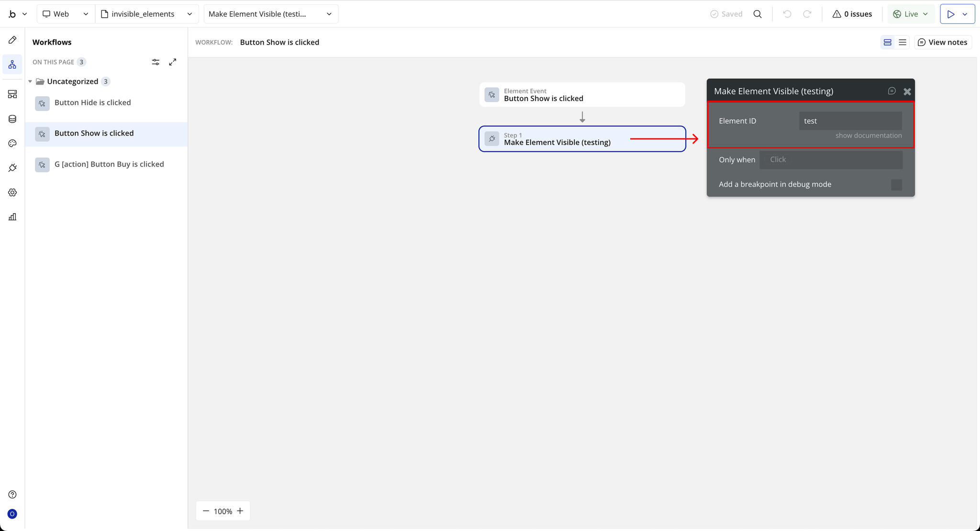Expand the workflows panel arrows icon
The height and width of the screenshot is (531, 980).
[173, 62]
